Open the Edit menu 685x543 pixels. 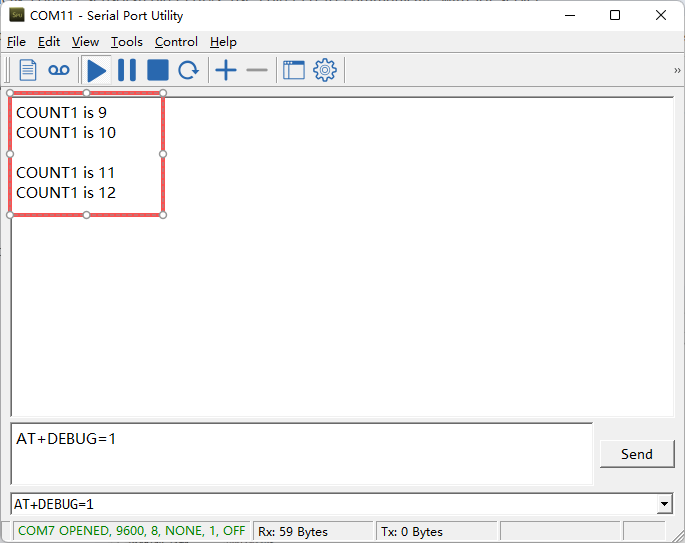49,42
